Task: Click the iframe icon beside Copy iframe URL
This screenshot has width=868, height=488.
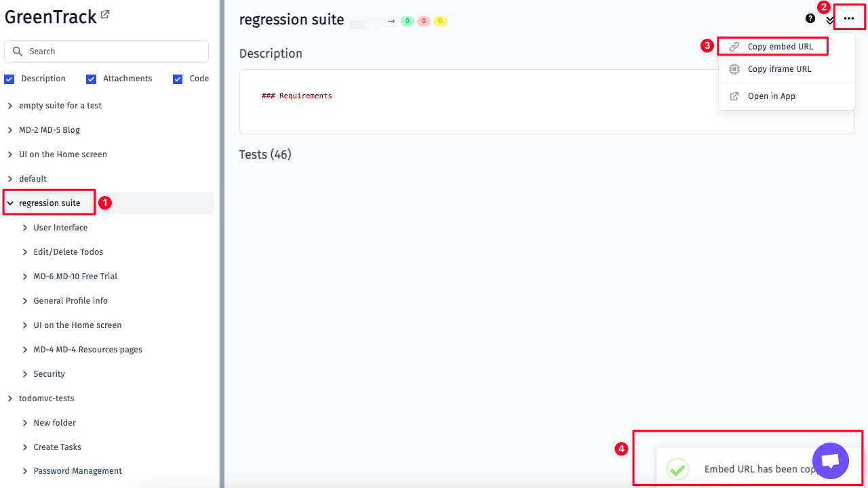Action: point(734,68)
